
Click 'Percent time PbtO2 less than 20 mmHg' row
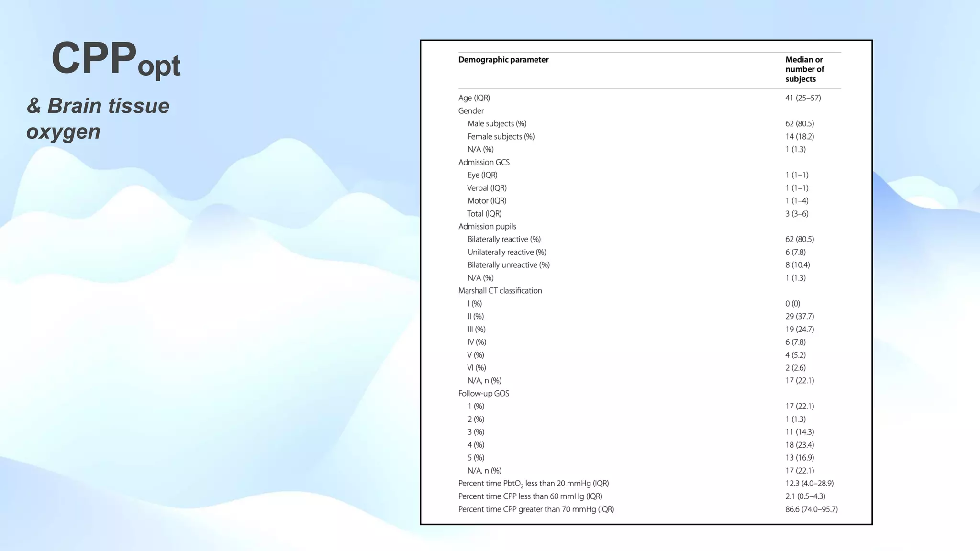[x=534, y=484]
